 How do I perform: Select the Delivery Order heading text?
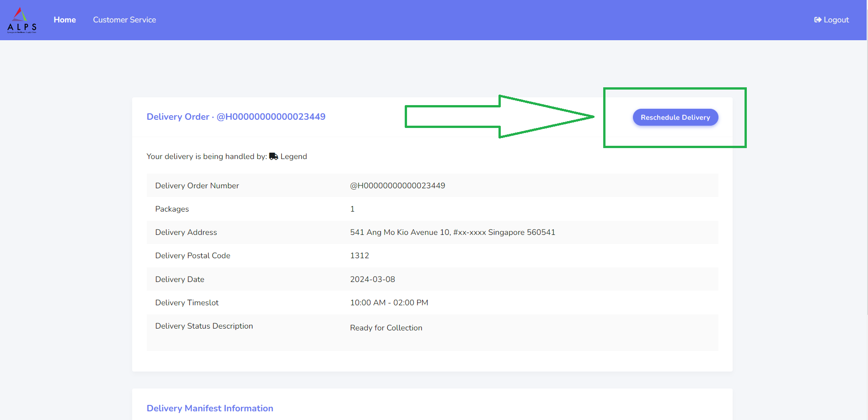click(236, 117)
